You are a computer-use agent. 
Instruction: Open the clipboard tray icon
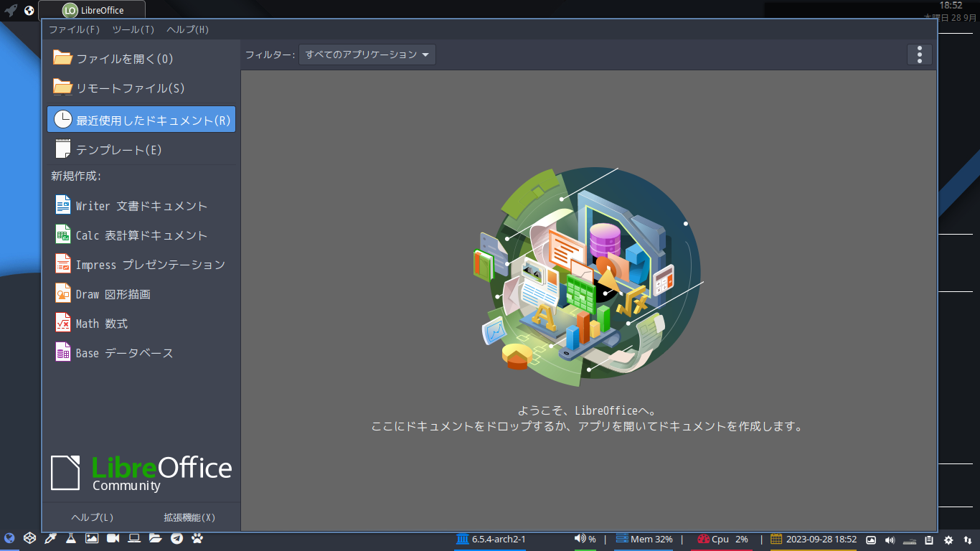click(x=929, y=540)
